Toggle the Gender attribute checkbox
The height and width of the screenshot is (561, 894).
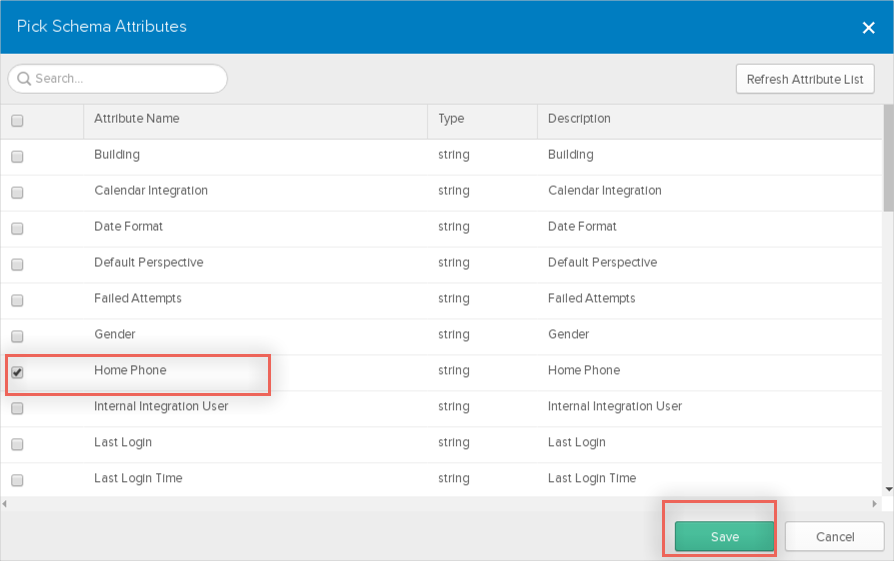click(17, 337)
